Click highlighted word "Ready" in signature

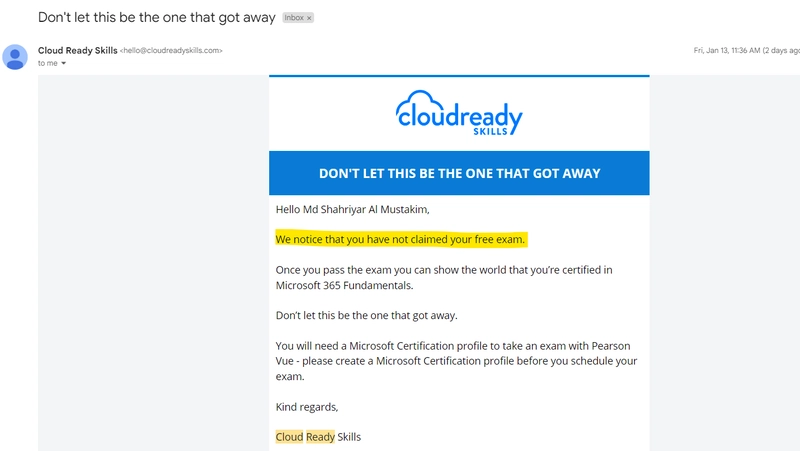coord(320,437)
